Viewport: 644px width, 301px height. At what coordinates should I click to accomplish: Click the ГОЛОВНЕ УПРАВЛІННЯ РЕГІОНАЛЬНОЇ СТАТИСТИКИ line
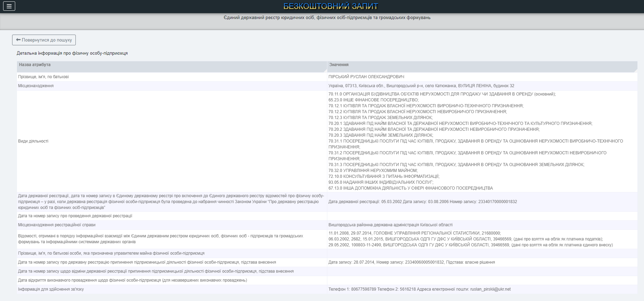[x=415, y=233]
